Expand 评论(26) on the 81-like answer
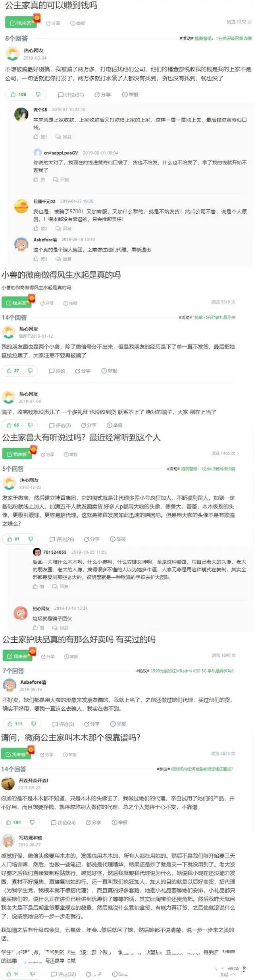254x980 pixels. (62, 539)
